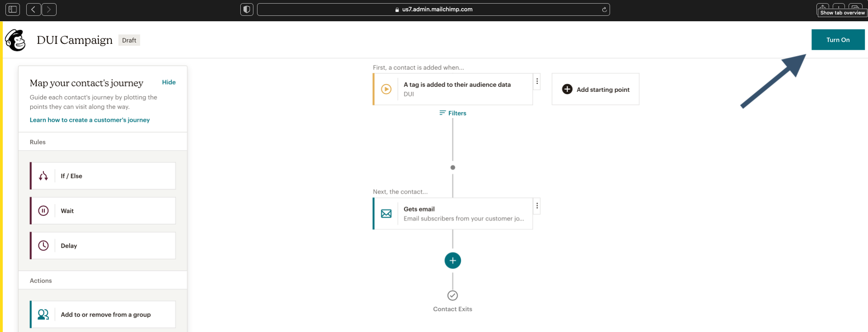
Task: Add a journey point with the teal plus
Action: [453, 261]
